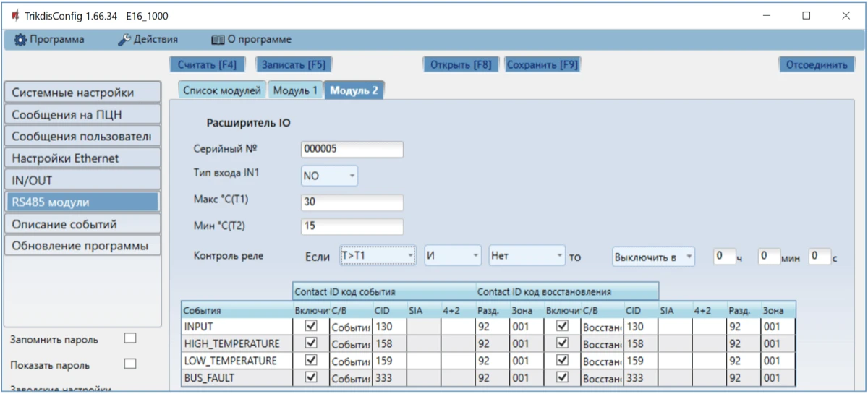
Task: Click the wrench icon next to Действия
Action: (x=124, y=40)
